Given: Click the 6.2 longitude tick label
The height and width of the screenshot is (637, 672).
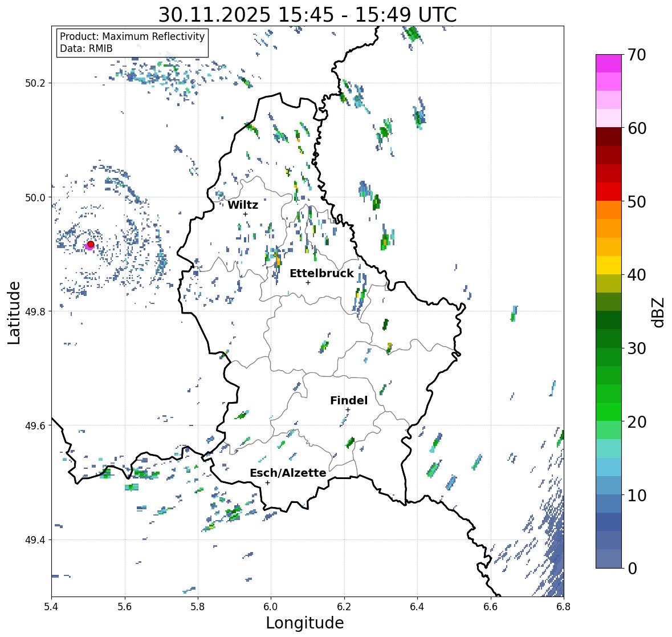Looking at the screenshot, I should [344, 606].
